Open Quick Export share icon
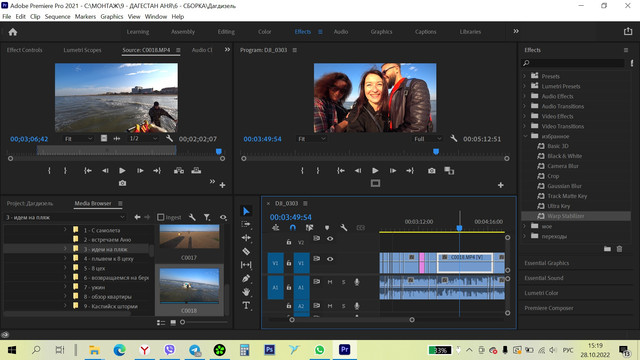This screenshot has height=360, width=640. (628, 31)
